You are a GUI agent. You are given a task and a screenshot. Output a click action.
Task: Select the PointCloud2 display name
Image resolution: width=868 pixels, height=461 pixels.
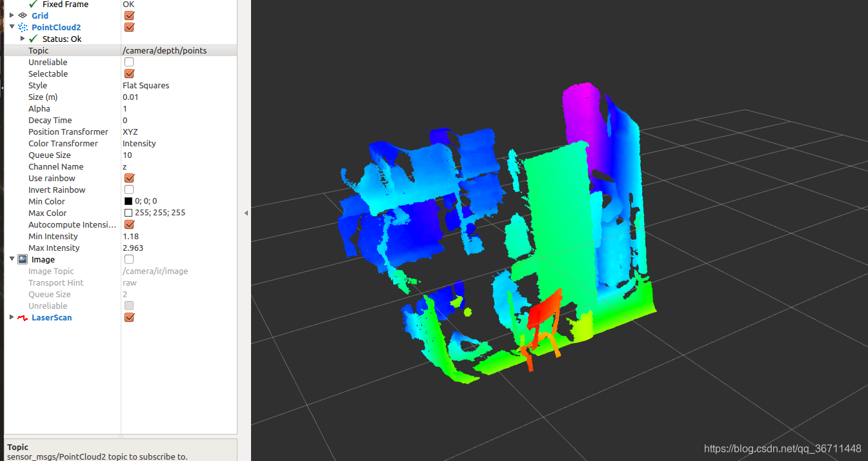click(56, 27)
